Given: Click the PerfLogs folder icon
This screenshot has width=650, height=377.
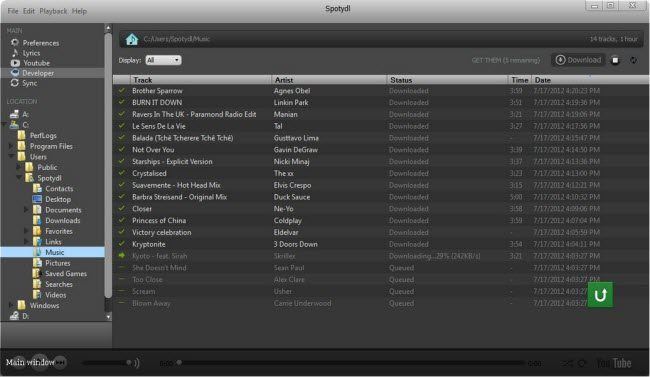Looking at the screenshot, I should (x=22, y=135).
